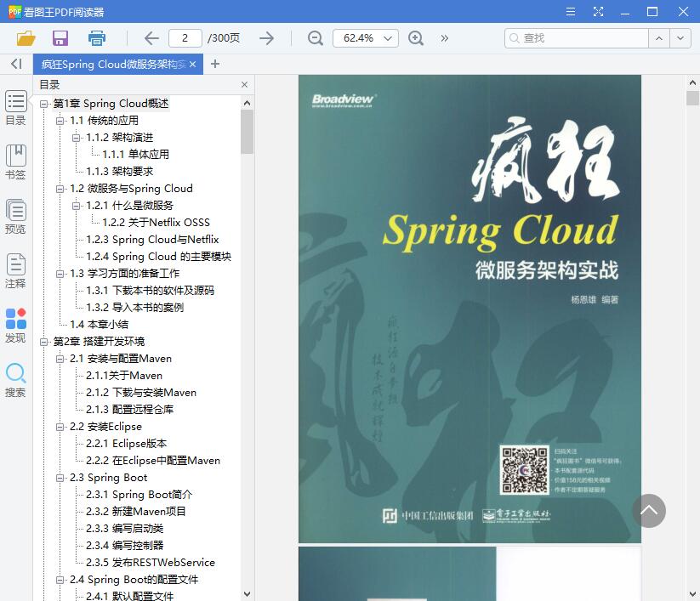Click the document view scrollbar thumb
The image size is (700, 601).
(x=692, y=98)
